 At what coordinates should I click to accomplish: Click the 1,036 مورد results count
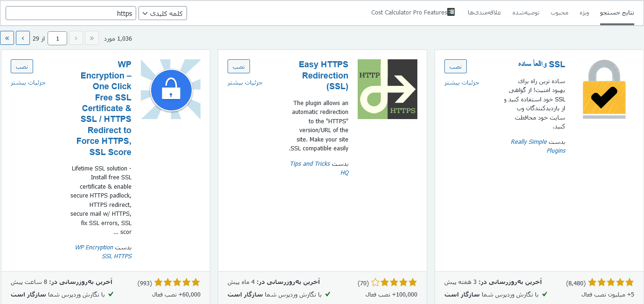click(118, 39)
